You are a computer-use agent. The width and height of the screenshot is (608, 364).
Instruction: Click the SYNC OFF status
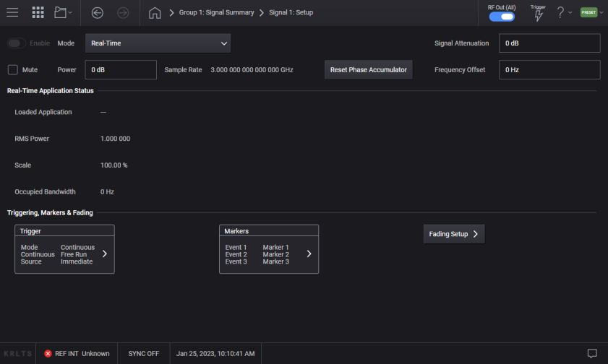143,354
